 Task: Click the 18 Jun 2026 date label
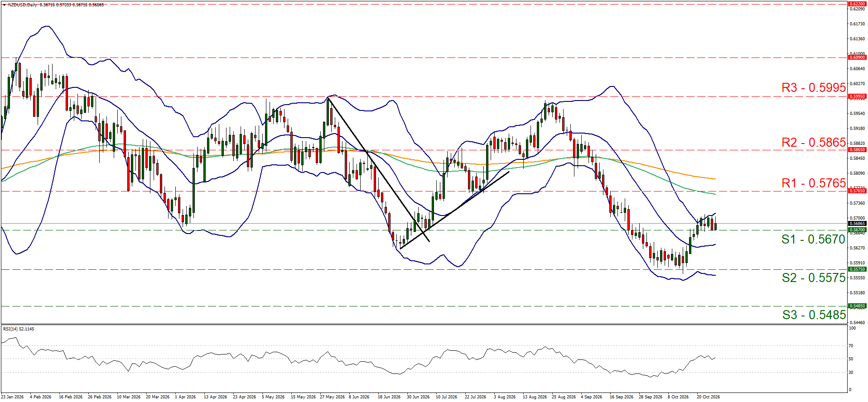coord(389,397)
